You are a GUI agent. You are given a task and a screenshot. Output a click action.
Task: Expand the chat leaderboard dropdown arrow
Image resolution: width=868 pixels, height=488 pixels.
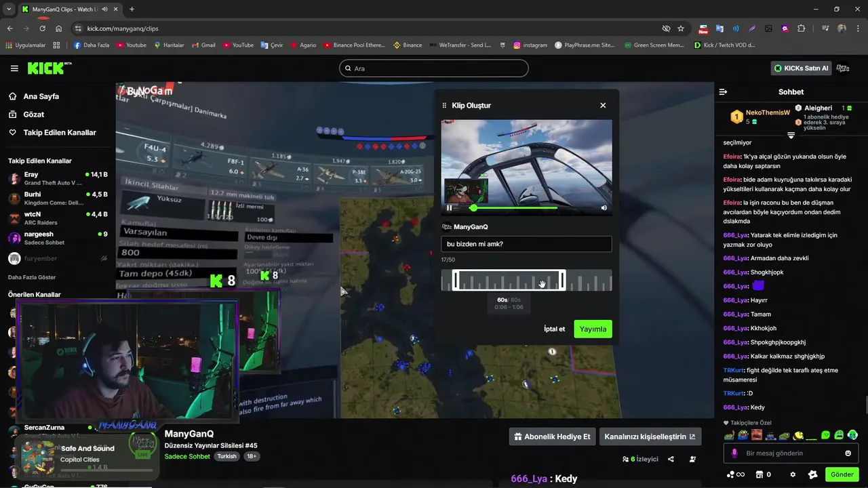click(791, 135)
